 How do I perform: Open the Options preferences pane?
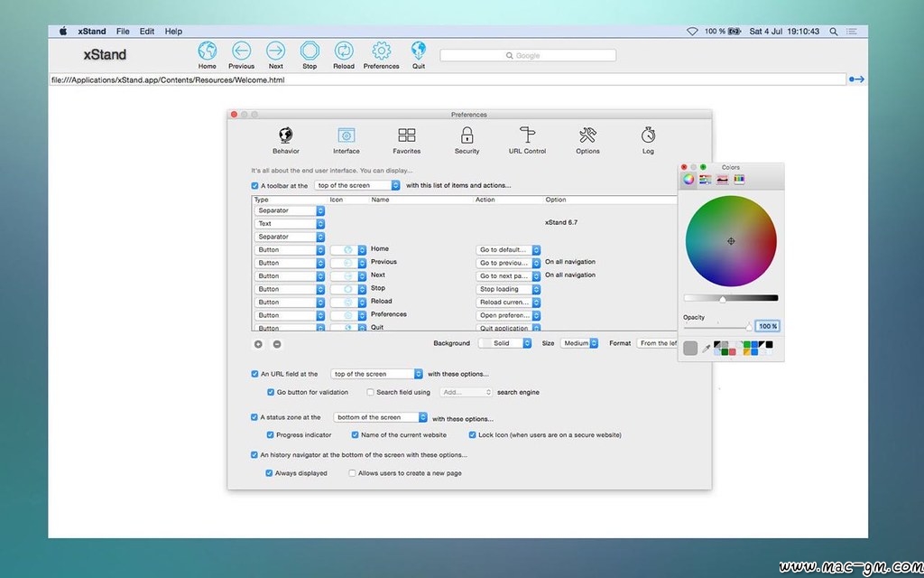(587, 140)
